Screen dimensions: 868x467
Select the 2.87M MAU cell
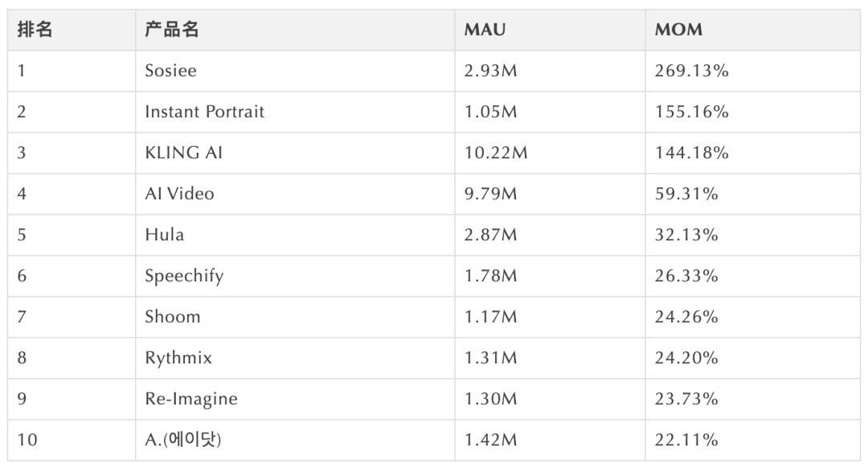(x=490, y=235)
